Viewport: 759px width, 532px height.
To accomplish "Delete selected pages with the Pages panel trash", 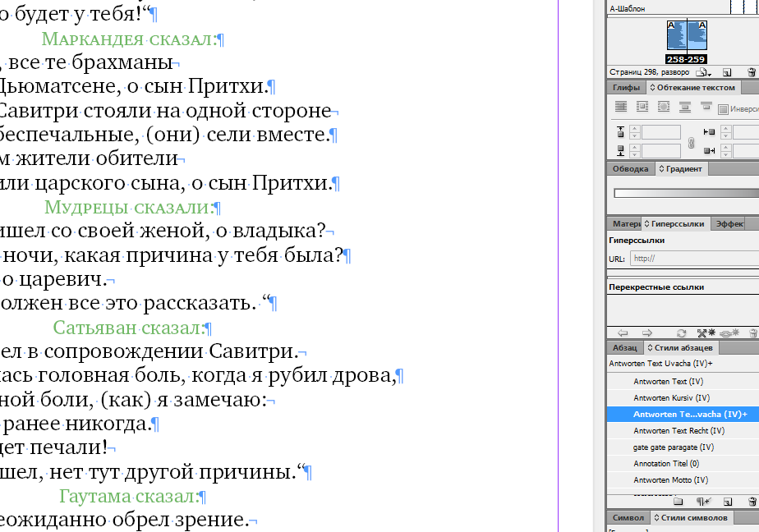I will [752, 72].
